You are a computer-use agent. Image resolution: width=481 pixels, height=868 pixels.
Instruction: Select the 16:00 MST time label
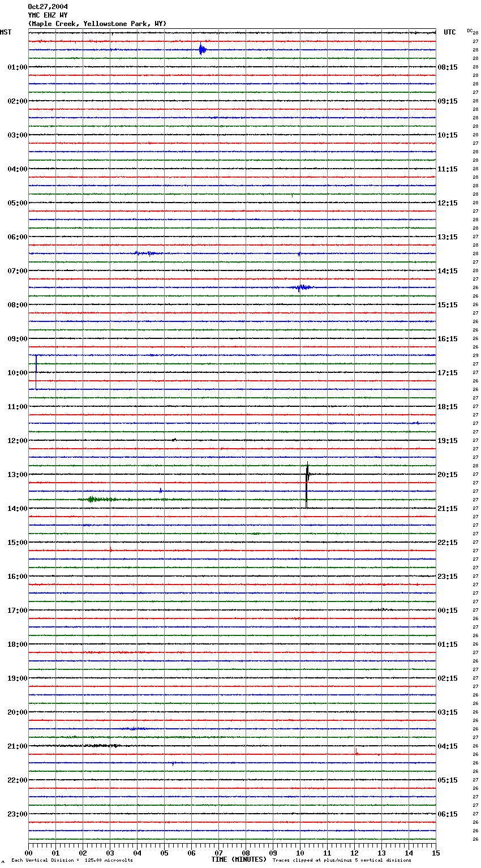click(x=18, y=577)
